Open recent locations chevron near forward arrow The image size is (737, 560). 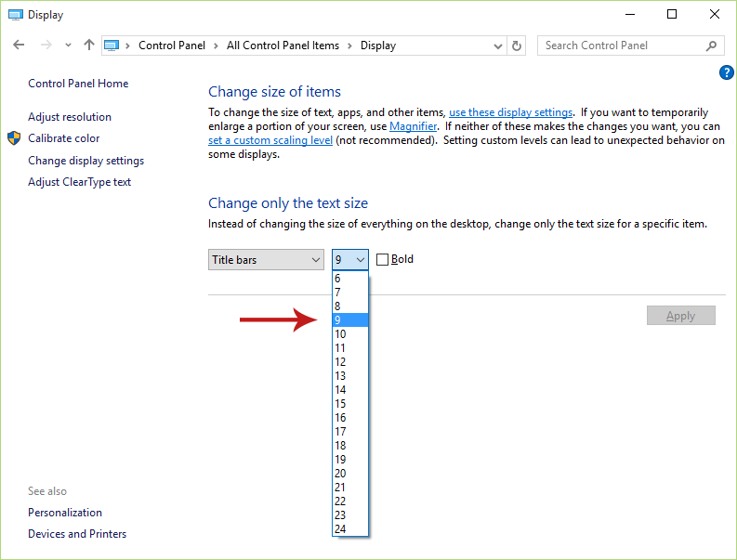pos(68,46)
